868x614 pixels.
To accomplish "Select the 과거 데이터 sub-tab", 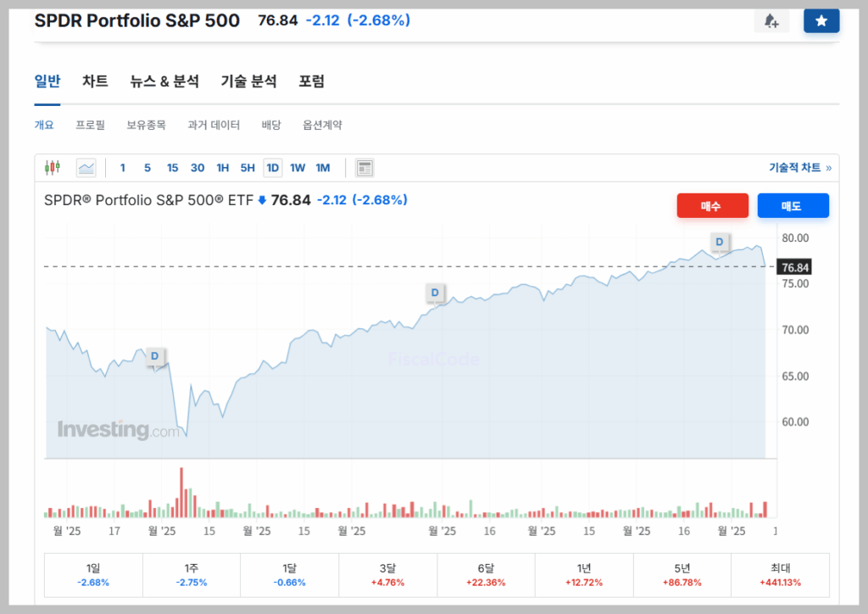I will coord(214,125).
